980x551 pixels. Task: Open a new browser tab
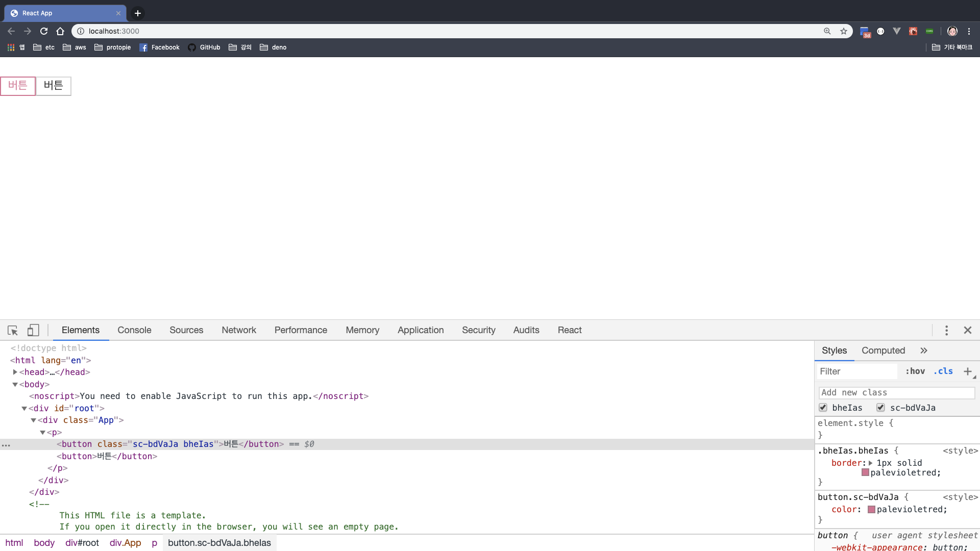pyautogui.click(x=137, y=13)
